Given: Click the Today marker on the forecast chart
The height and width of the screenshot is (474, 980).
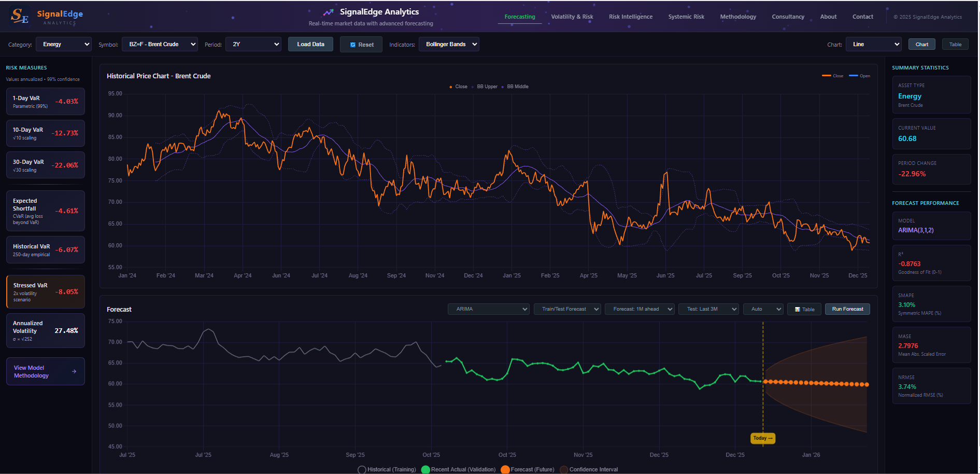Looking at the screenshot, I should (x=762, y=438).
